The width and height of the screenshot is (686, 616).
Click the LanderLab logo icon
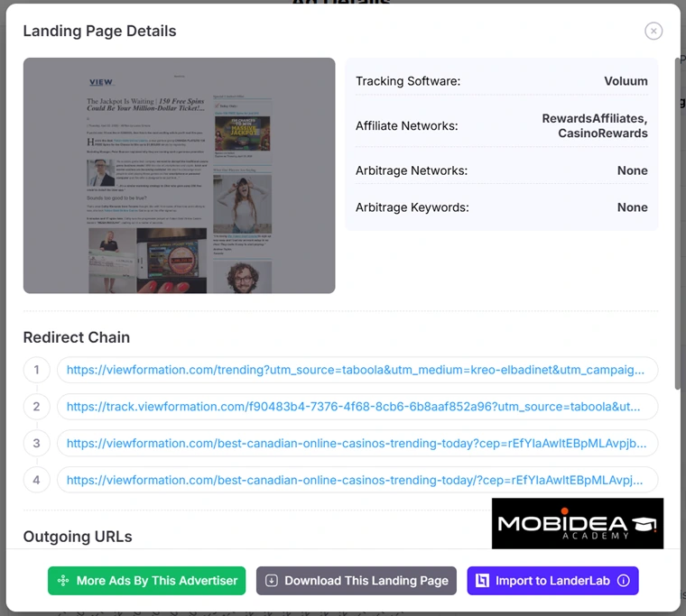(482, 581)
